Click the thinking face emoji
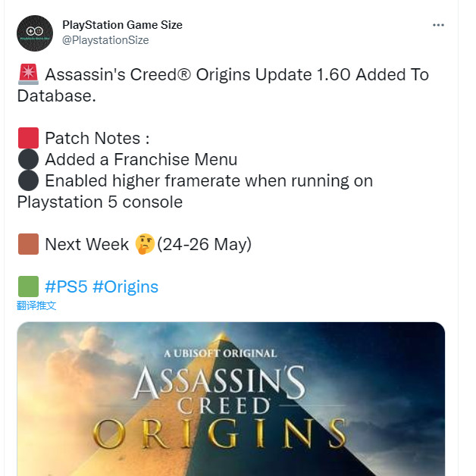Viewport: 476px width, 476px height. pyautogui.click(x=145, y=244)
